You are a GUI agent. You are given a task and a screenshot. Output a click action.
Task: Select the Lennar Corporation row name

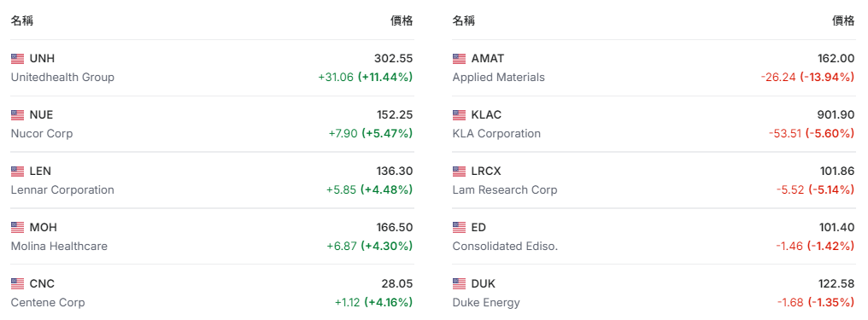[62, 190]
